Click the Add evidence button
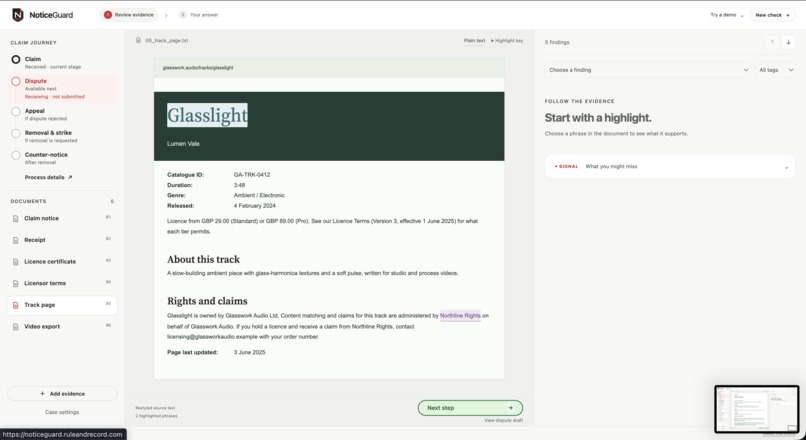806x440 pixels. 62,394
